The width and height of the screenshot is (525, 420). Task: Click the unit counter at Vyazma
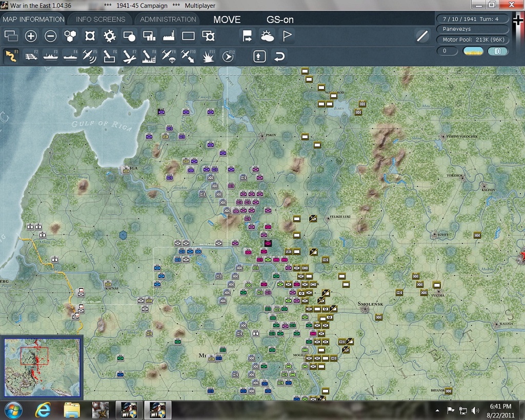[437, 285]
